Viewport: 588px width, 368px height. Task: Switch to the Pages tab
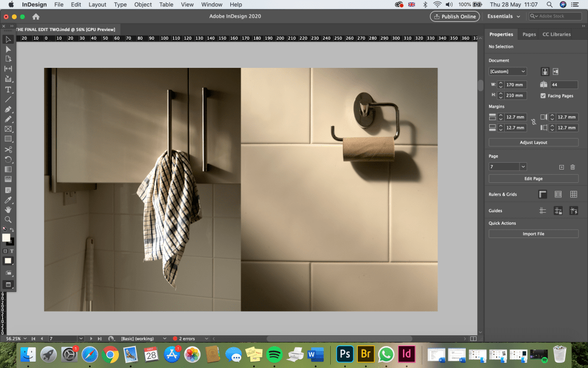[529, 34]
